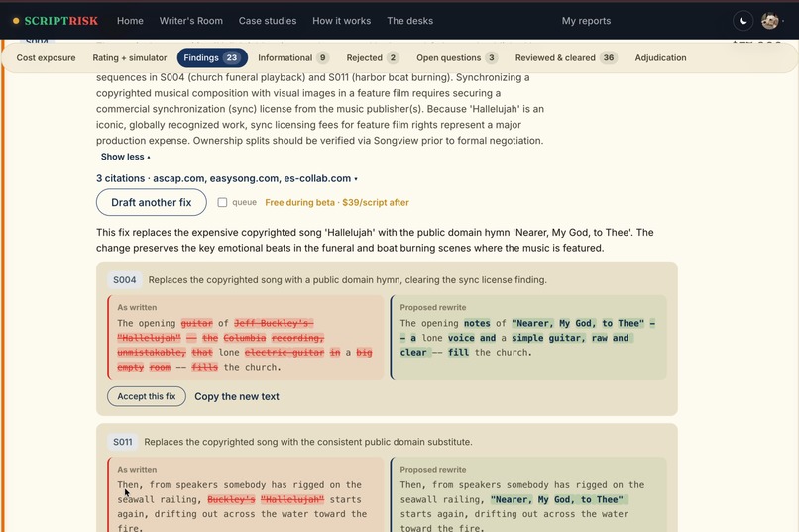Click the S011 scene badge
This screenshot has height=532, width=799.
point(122,442)
